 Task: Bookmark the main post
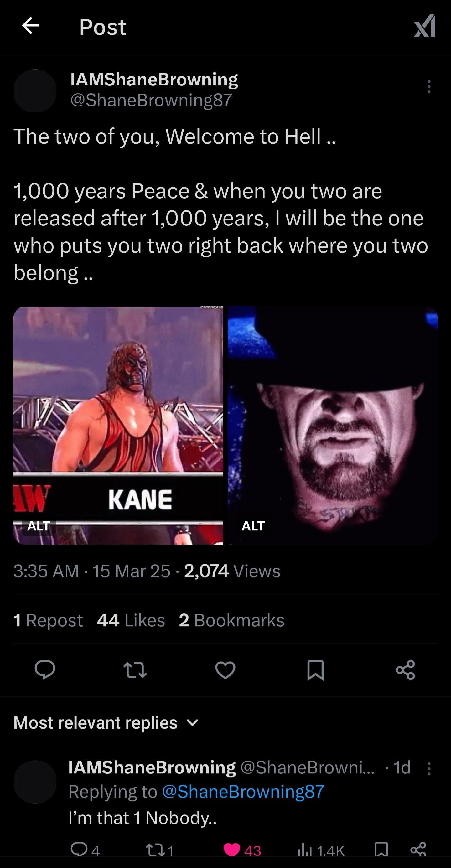click(x=315, y=669)
